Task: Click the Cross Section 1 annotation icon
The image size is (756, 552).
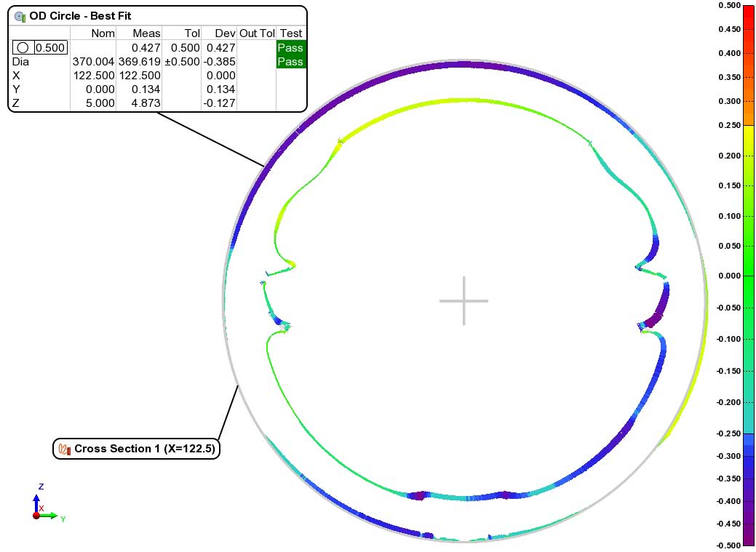Action: coord(65,449)
